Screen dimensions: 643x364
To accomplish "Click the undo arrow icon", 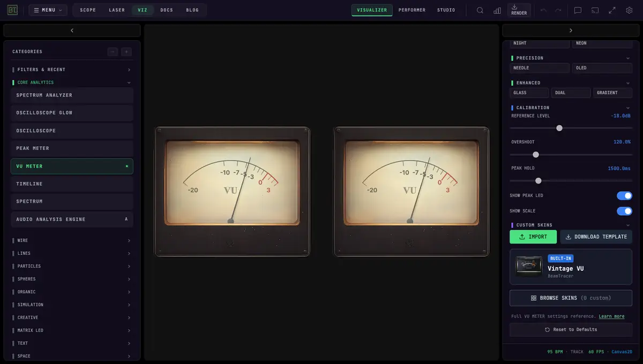I will click(544, 10).
